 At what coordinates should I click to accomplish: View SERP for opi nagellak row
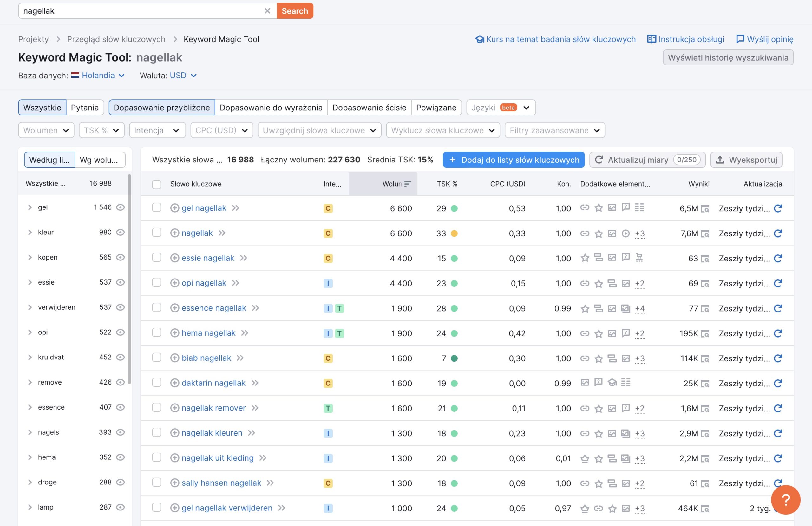click(x=705, y=284)
